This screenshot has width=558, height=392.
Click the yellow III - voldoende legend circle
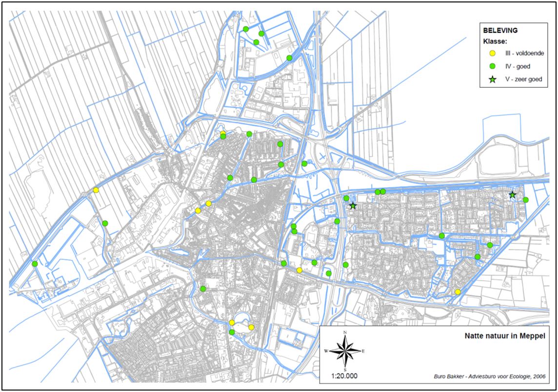pyautogui.click(x=492, y=53)
